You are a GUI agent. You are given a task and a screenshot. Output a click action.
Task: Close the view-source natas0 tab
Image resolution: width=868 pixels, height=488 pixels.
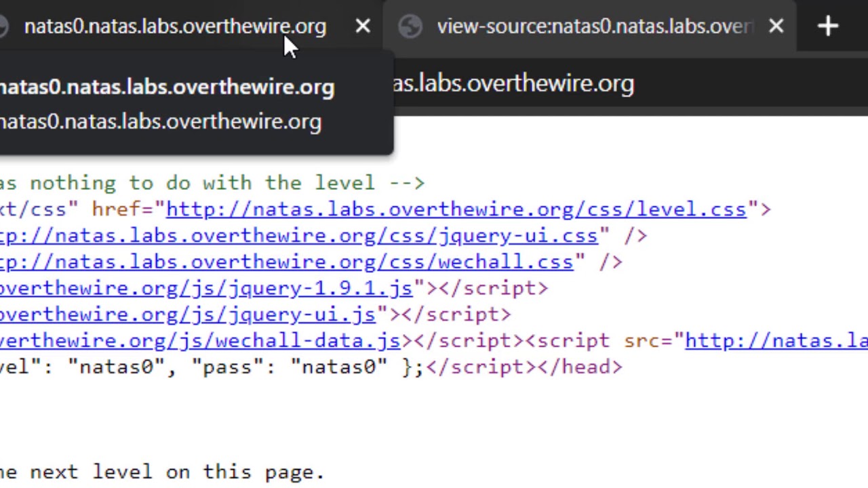point(776,26)
